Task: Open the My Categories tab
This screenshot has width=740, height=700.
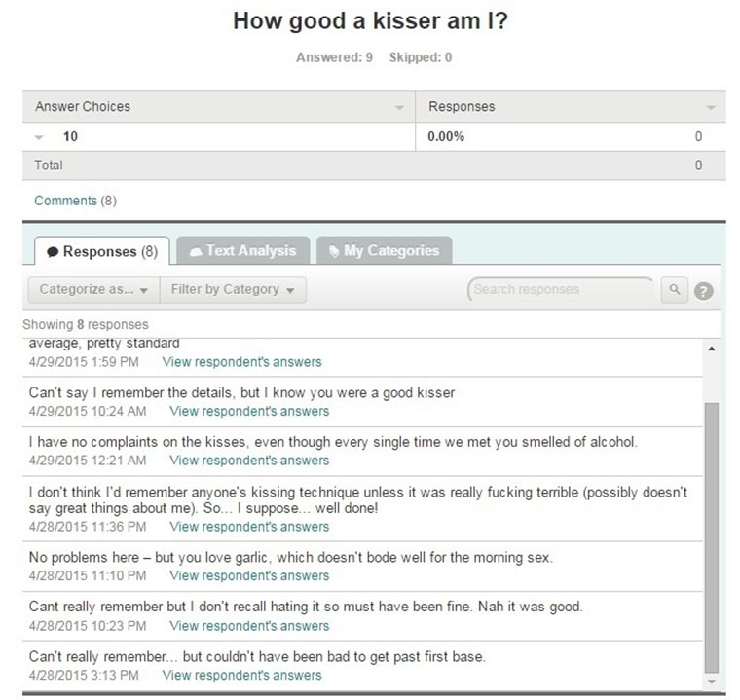Action: point(384,251)
